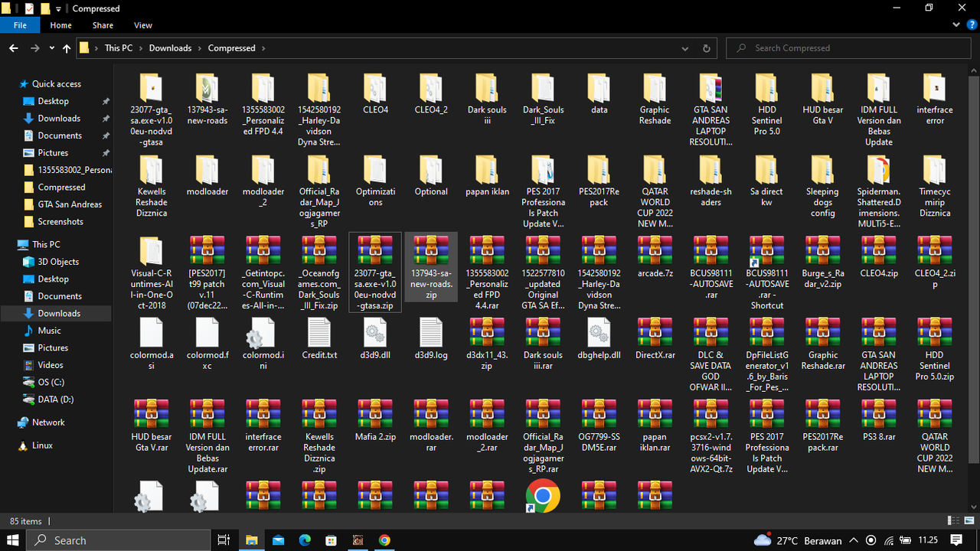Screen dimensions: 980x551
Task: Go back to previous folder
Action: click(x=14, y=48)
